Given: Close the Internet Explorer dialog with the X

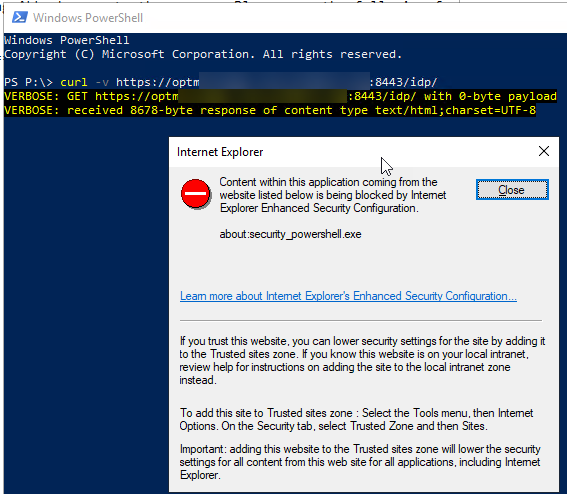Looking at the screenshot, I should tap(543, 151).
